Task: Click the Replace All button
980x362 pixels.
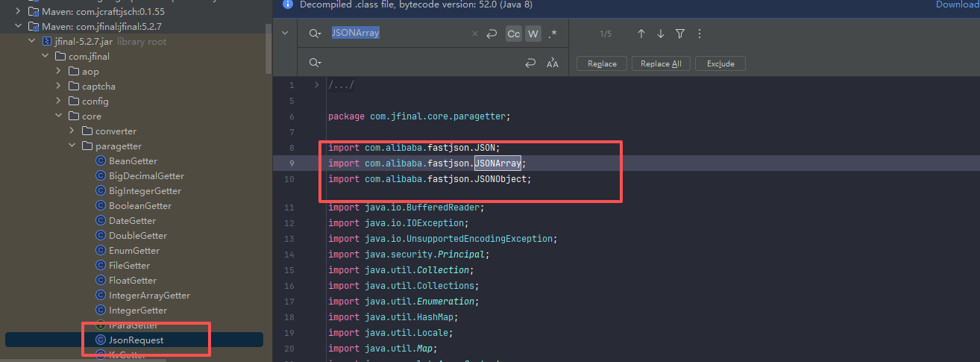Action: 661,63
